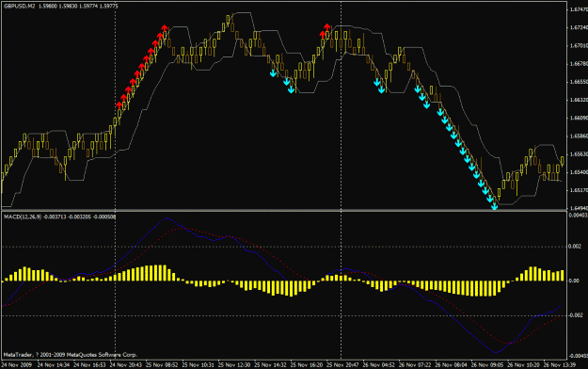Select the 26 Nov 08:04 time label

coord(452,365)
